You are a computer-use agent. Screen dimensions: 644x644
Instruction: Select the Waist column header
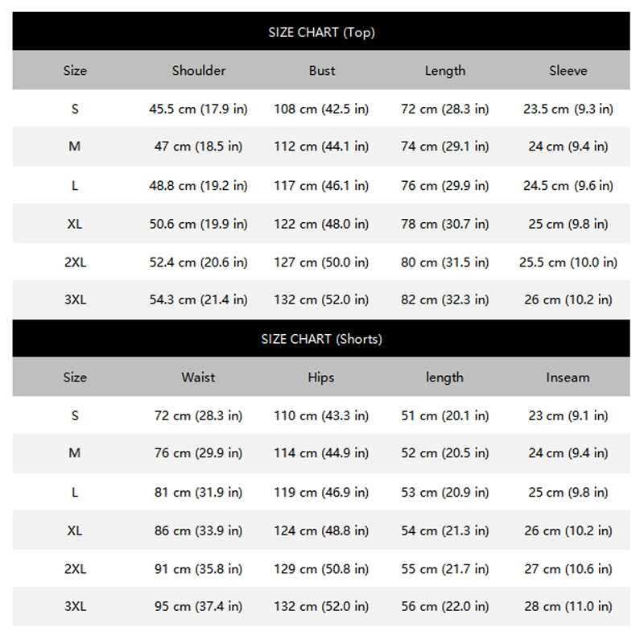(198, 378)
